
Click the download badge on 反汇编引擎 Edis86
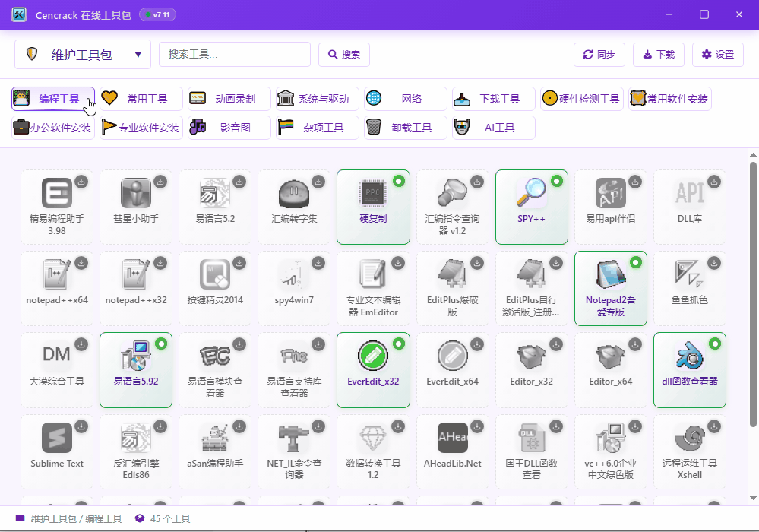click(x=160, y=426)
